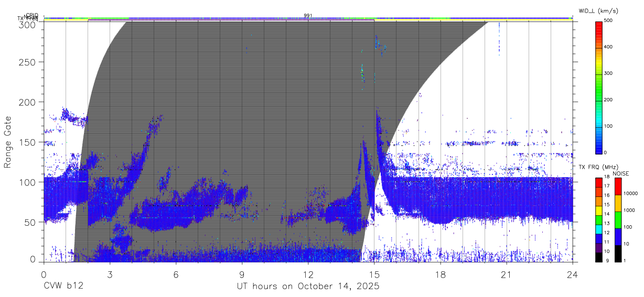Click the black 9–10 MHz swatch in TX FRQ
This screenshot has height=297, width=644.
click(598, 257)
